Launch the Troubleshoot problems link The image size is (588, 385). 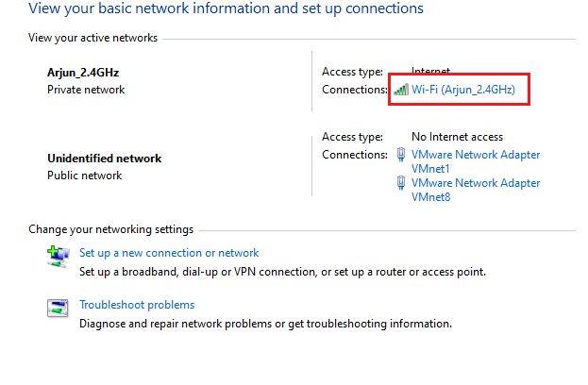point(137,305)
